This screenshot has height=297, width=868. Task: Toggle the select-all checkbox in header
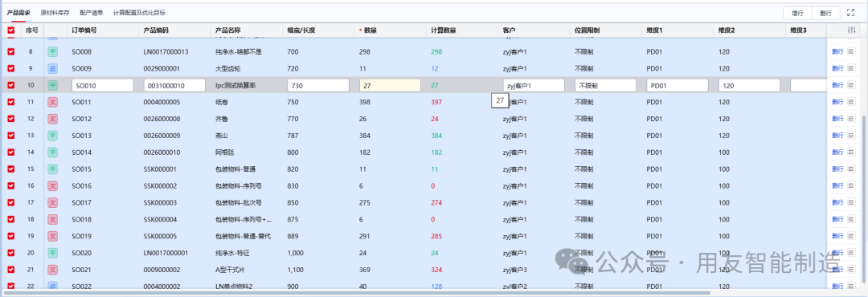(11, 31)
